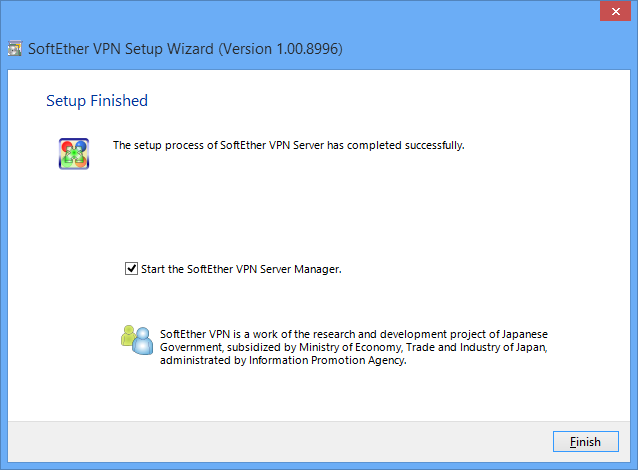Close the setup wizard with the red X

click(616, 11)
